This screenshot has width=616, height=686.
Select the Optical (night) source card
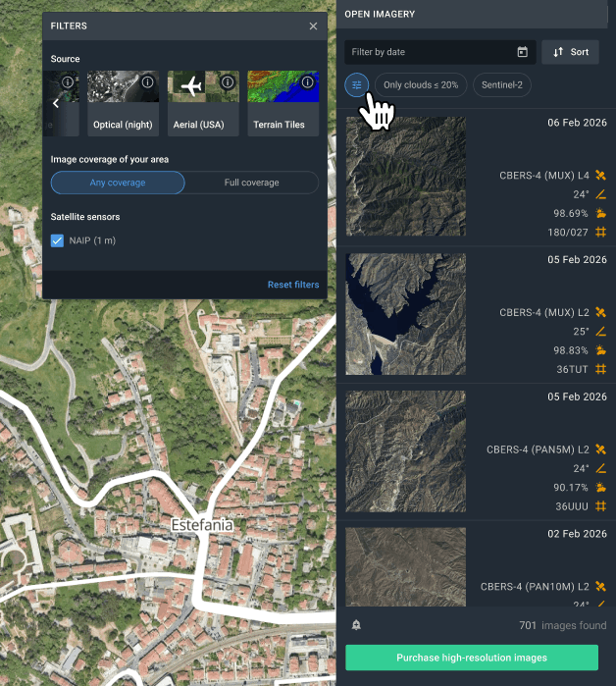[123, 103]
